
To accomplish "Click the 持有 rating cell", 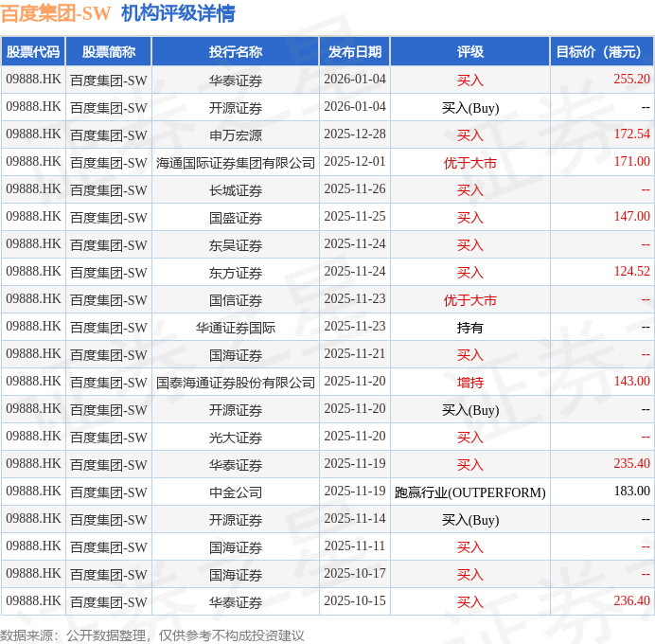I will [x=469, y=328].
